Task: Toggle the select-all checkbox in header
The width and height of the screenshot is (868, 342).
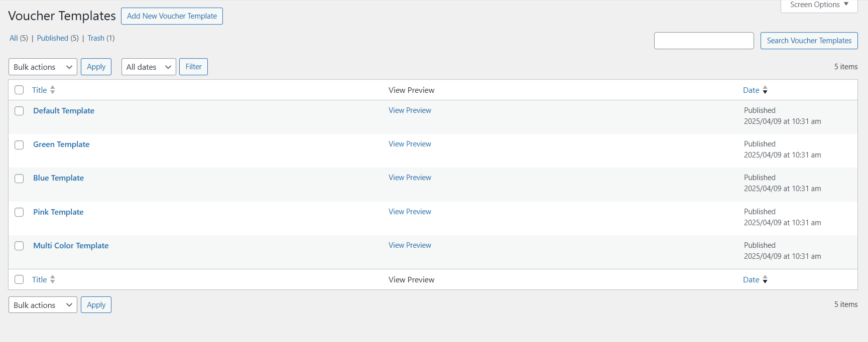Action: point(19,90)
